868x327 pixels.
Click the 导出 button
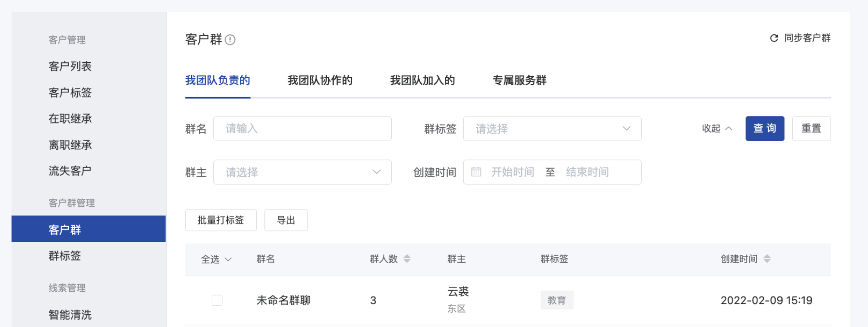coord(286,220)
